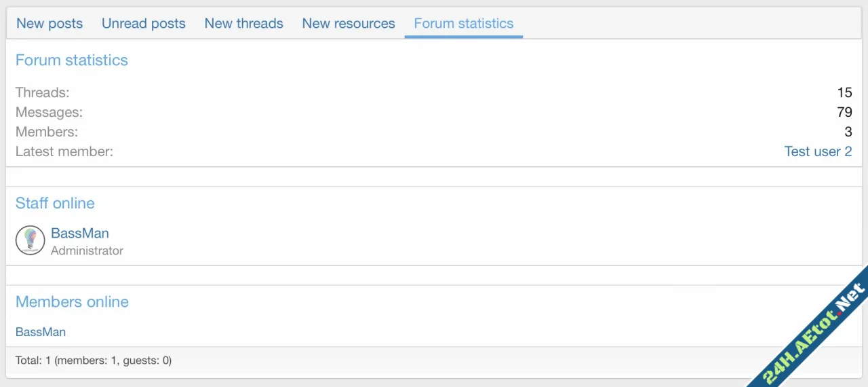Open the New posts tab
Viewport: 868px width, 387px height.
pos(50,24)
